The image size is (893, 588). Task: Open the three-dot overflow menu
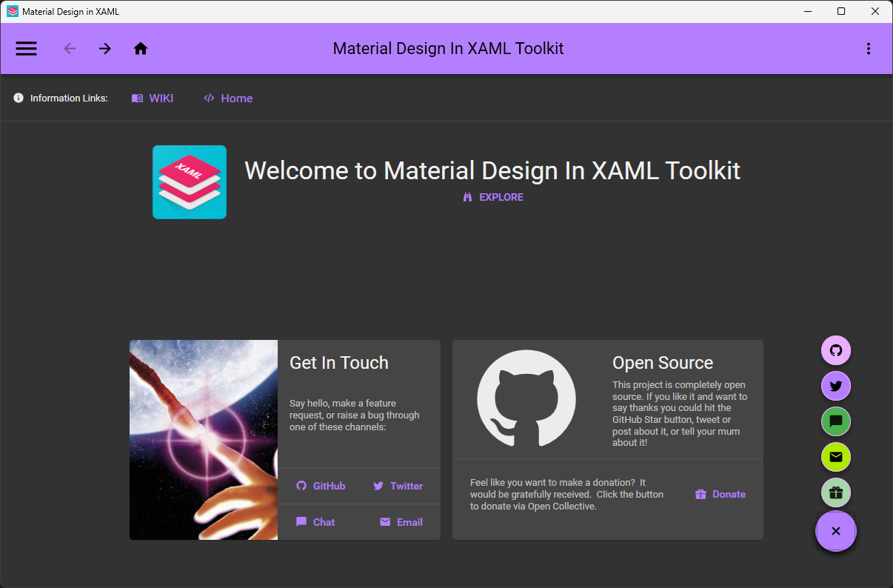tap(868, 49)
